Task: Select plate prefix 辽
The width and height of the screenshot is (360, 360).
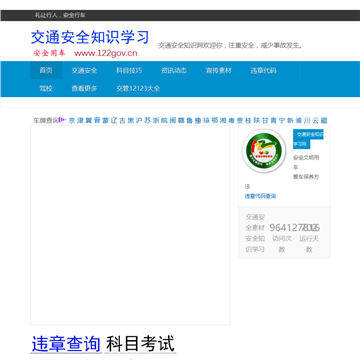Action: 114,120
